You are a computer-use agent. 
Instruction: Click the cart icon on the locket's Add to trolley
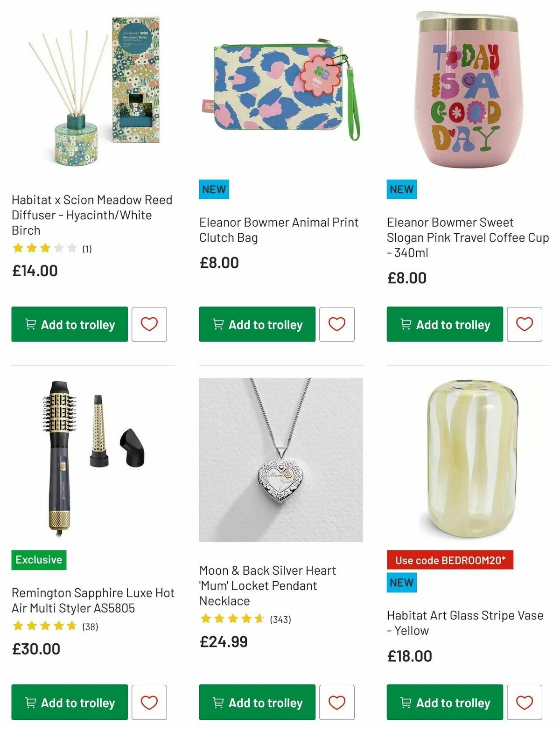[x=219, y=703]
